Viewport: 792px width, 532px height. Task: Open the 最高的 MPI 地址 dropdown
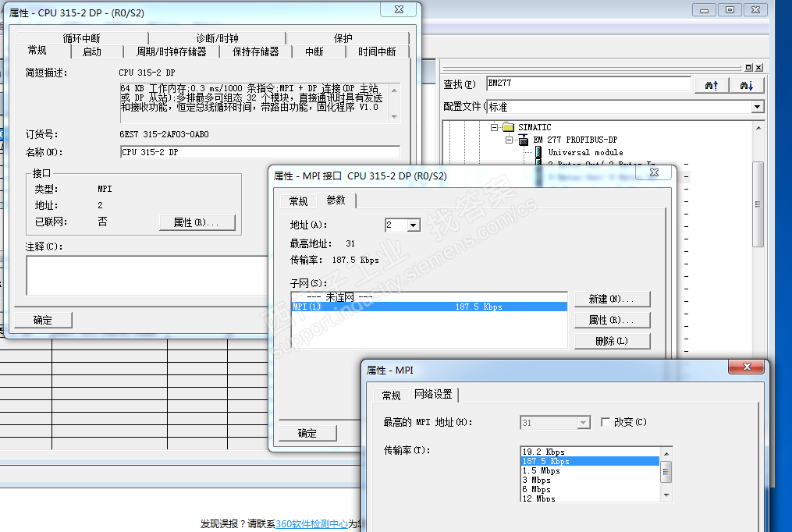pyautogui.click(x=584, y=423)
